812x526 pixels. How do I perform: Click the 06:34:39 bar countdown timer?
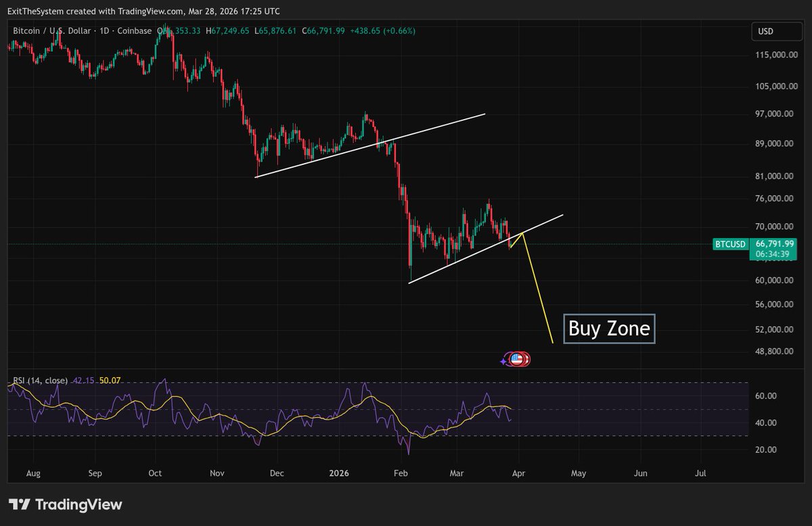[773, 254]
